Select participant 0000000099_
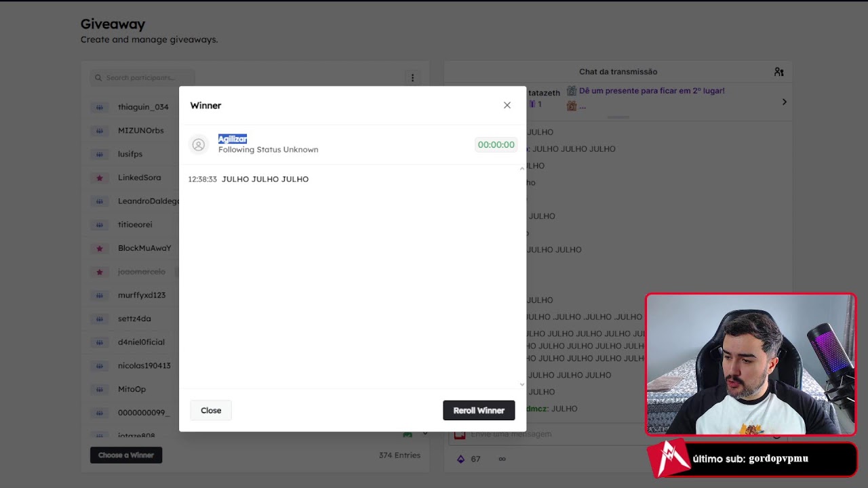The height and width of the screenshot is (488, 868). pyautogui.click(x=144, y=413)
